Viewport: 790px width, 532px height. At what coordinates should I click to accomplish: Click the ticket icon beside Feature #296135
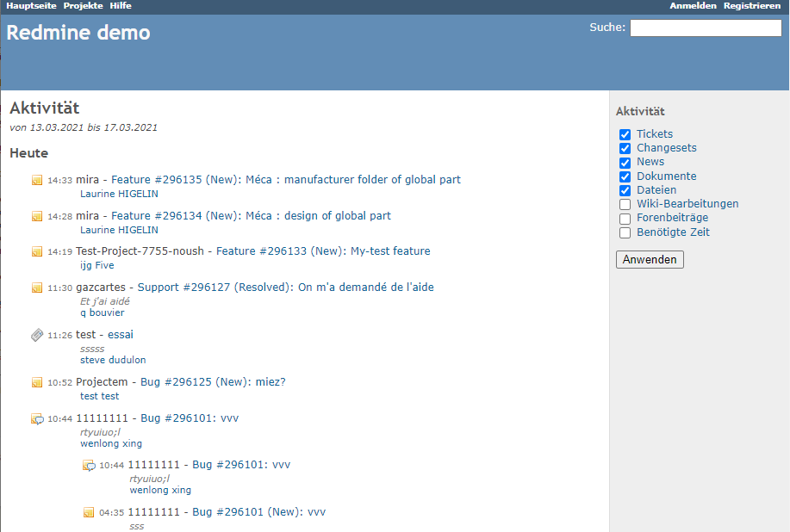click(37, 180)
